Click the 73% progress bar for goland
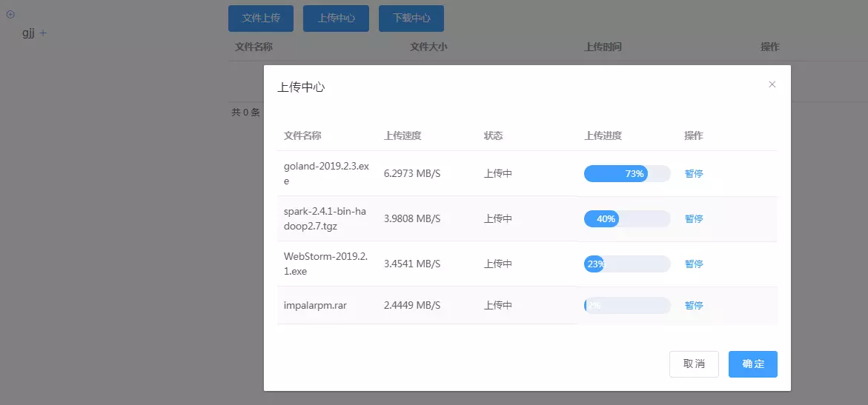This screenshot has width=868, height=405. tap(627, 174)
